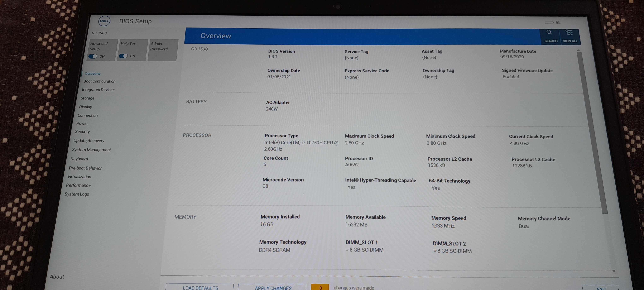Click the scrollbar up arrow
Viewport: 644px width, 290px height.
pos(578,50)
